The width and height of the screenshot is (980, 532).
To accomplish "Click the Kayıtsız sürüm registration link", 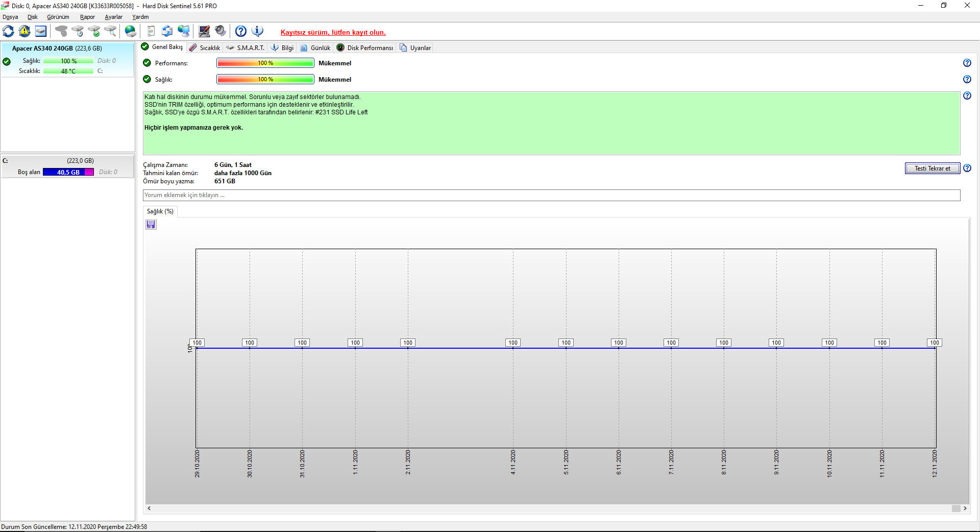I will coord(333,32).
